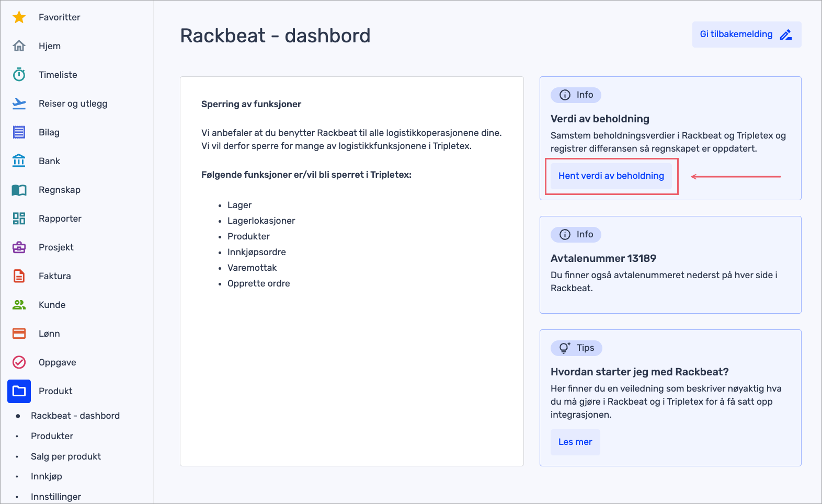822x504 pixels.
Task: Click the info icon above Verdi av beholdning
Action: [565, 95]
